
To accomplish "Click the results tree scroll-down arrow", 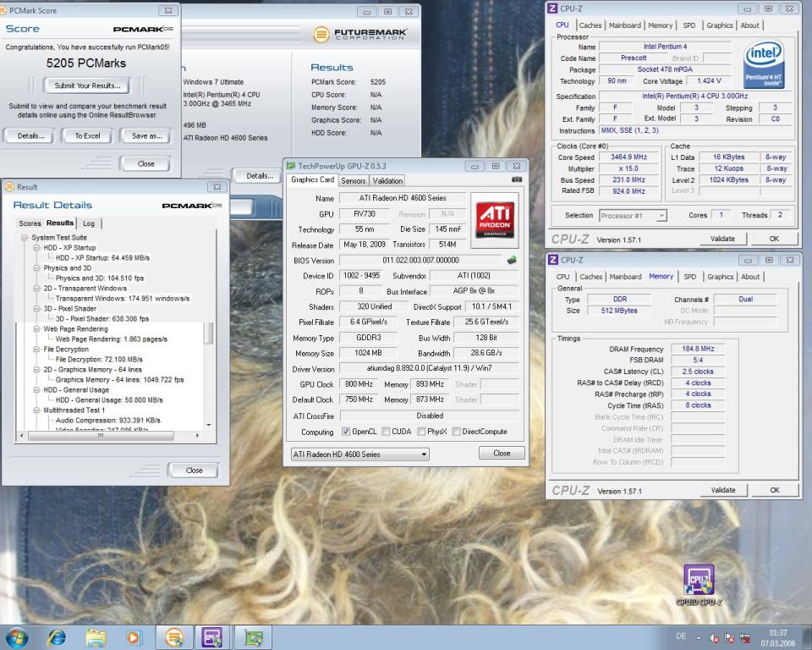I will 209,425.
